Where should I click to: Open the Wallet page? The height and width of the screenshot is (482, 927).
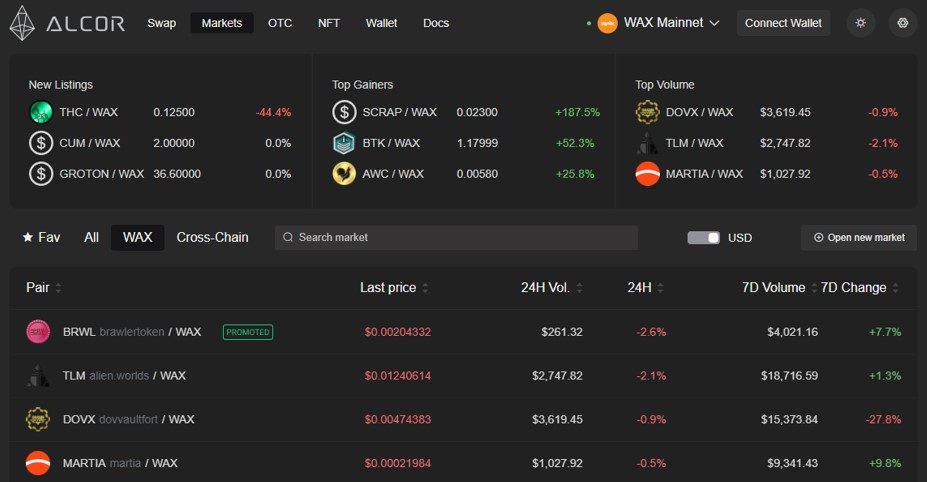(x=381, y=23)
